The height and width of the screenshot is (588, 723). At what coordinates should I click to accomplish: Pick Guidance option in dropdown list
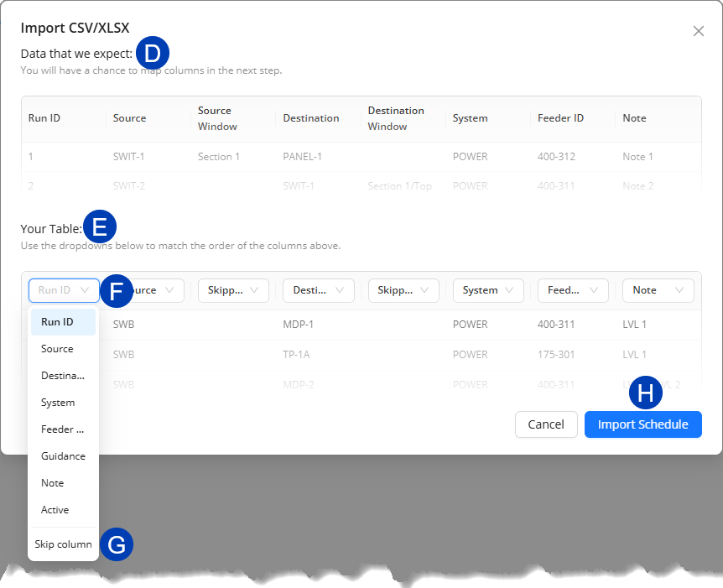tap(63, 455)
